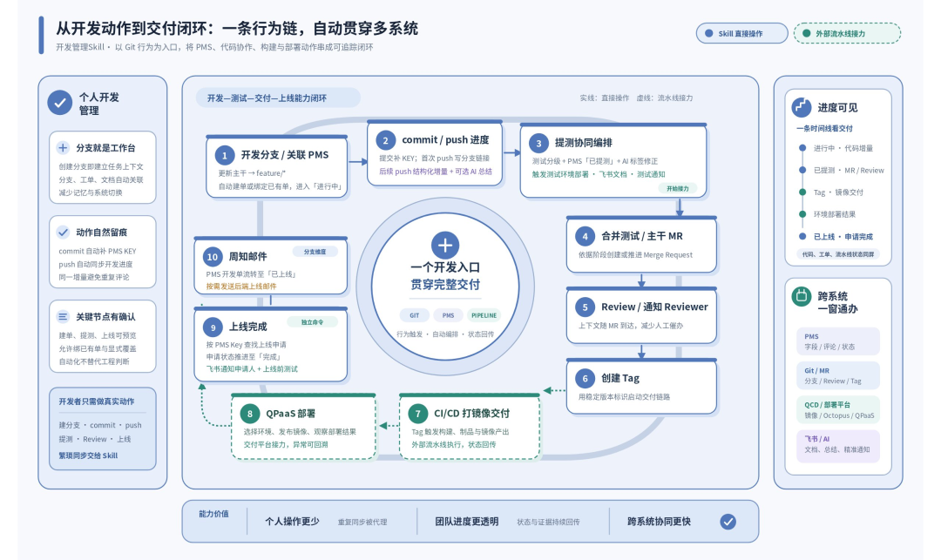Click the green icon beside 跨系统一窗通办
941x560 pixels.
[802, 295]
